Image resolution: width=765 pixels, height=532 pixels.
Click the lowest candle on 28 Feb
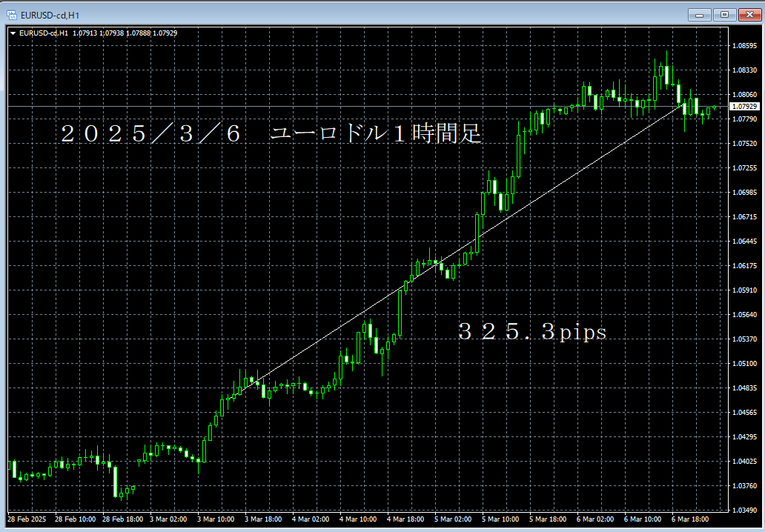(116, 482)
